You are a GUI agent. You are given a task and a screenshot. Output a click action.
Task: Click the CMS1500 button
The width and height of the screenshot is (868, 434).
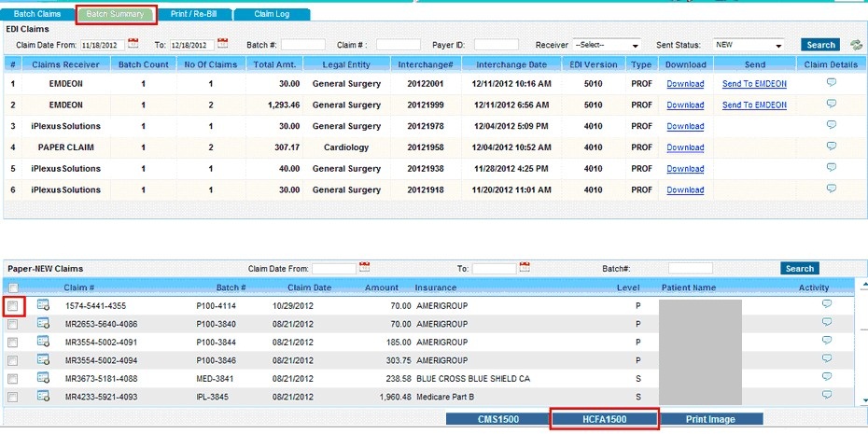pos(498,419)
